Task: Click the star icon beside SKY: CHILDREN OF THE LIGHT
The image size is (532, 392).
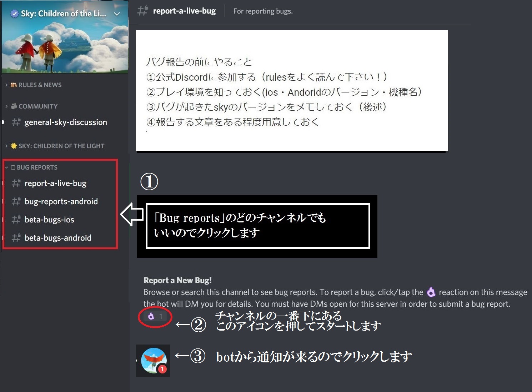Action: click(14, 146)
